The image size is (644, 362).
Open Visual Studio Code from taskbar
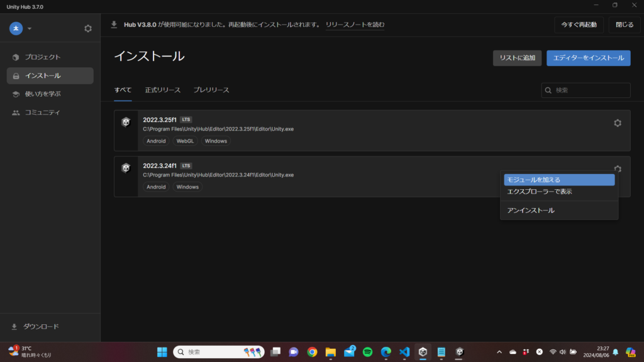(404, 352)
